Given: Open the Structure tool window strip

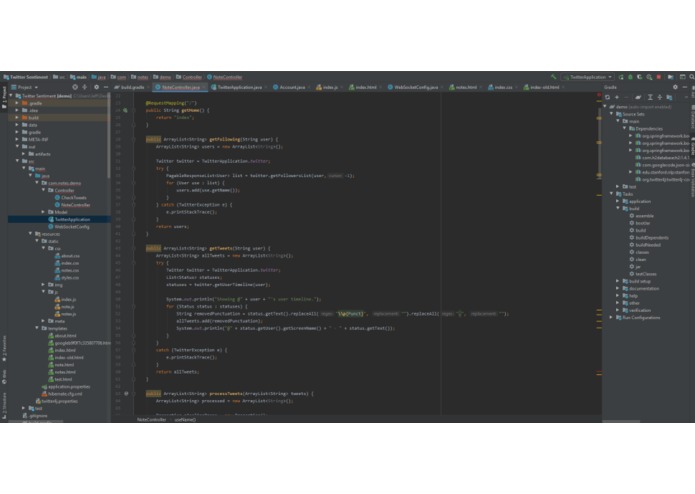Looking at the screenshot, I should pyautogui.click(x=4, y=405).
